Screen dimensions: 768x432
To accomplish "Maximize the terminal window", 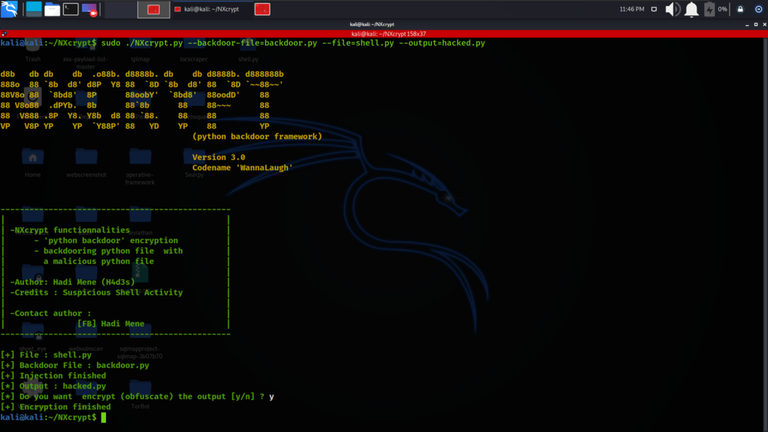I will [756, 24].
